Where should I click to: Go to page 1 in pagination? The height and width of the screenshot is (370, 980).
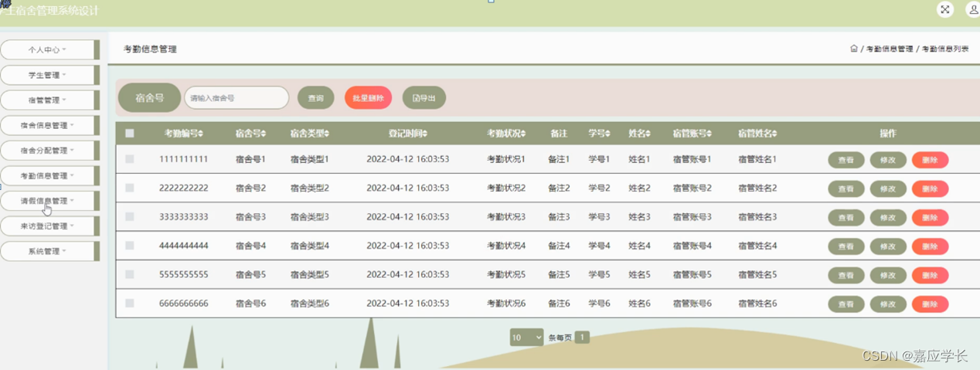(x=582, y=338)
